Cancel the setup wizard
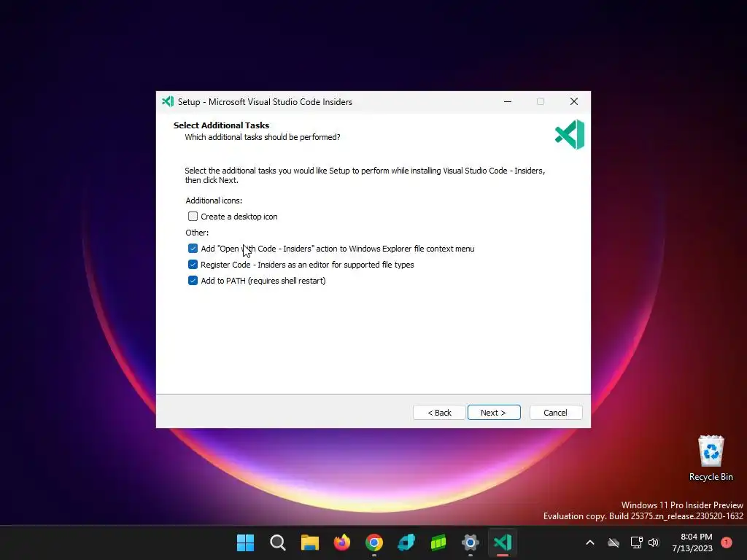Viewport: 747px width, 560px height. tap(555, 413)
